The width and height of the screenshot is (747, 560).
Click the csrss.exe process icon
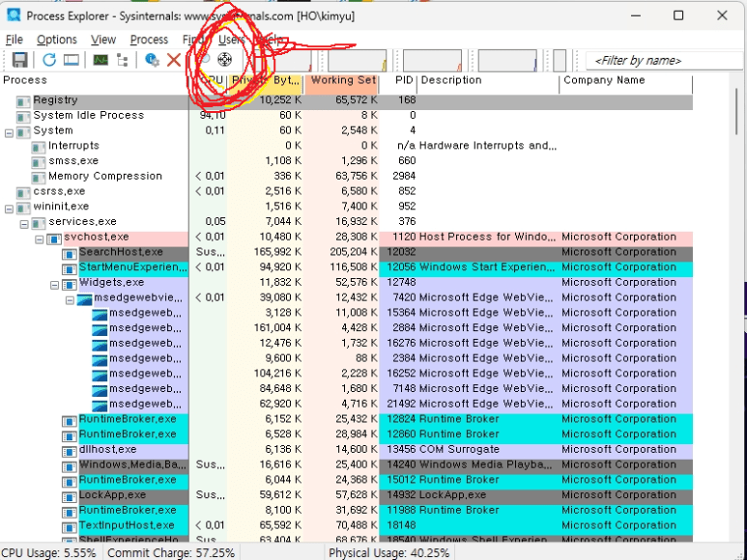[x=23, y=193]
